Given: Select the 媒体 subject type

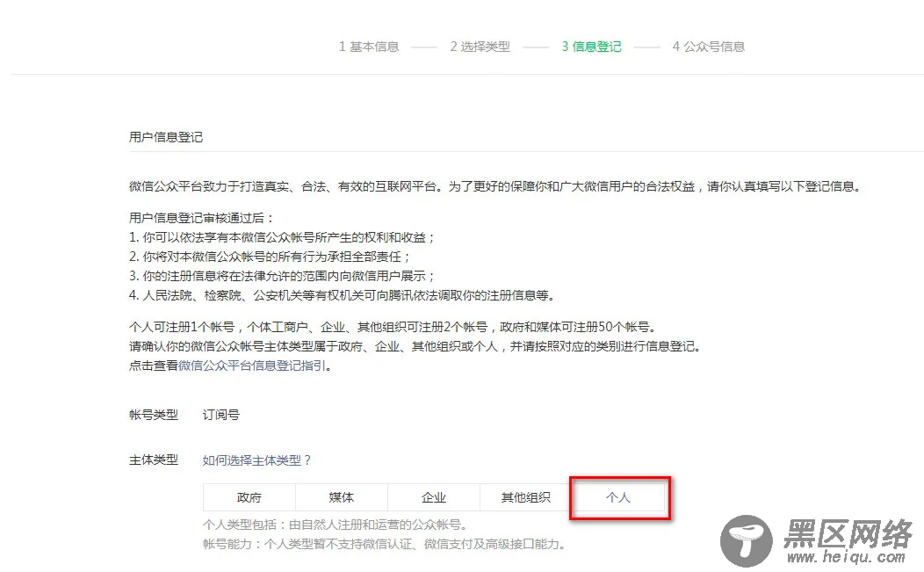Looking at the screenshot, I should pos(341,497).
